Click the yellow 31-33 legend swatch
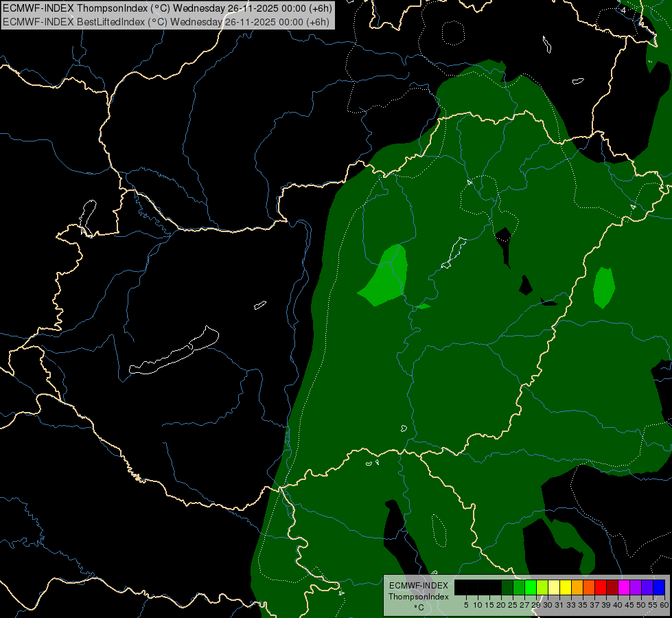The width and height of the screenshot is (672, 618). point(566,587)
